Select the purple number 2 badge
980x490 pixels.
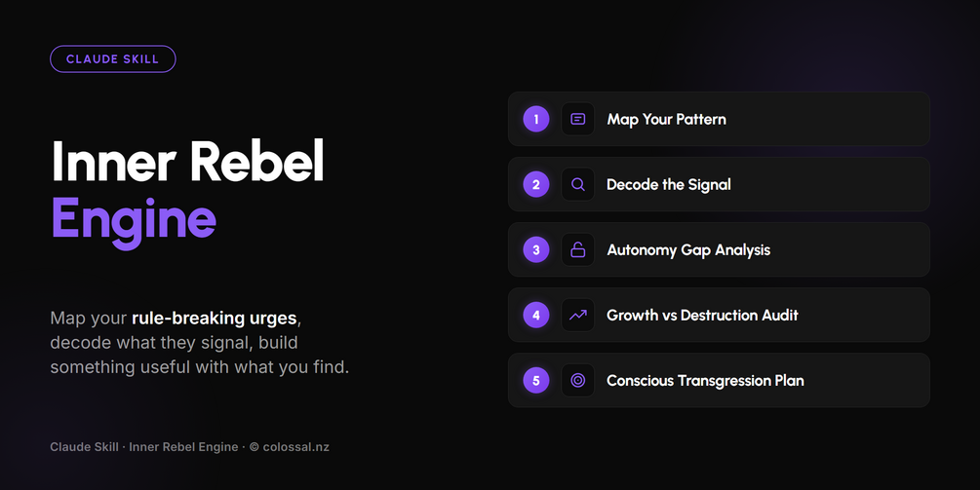pyautogui.click(x=536, y=184)
